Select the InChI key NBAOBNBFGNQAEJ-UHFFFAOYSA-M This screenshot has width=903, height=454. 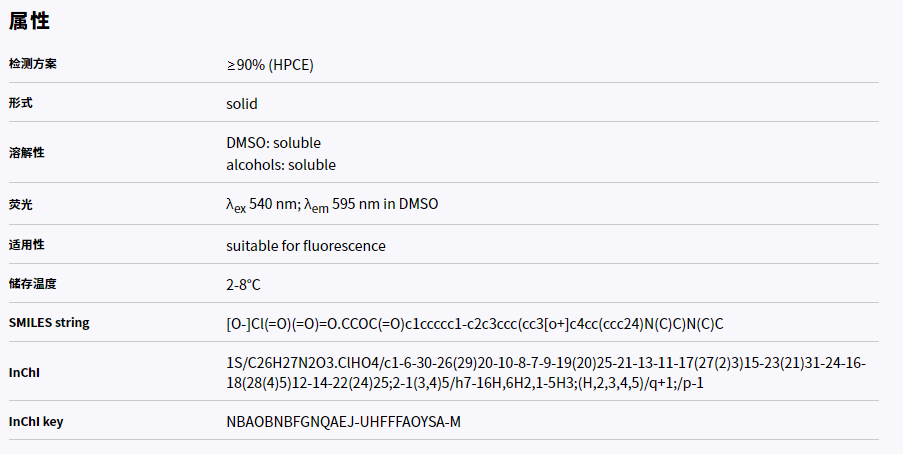pyautogui.click(x=343, y=421)
